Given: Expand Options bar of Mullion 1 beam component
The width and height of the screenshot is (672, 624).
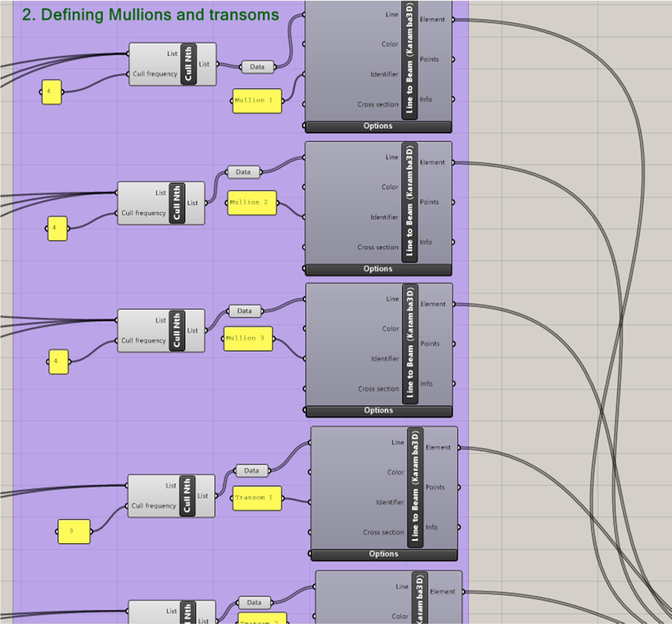Looking at the screenshot, I should coord(378,126).
